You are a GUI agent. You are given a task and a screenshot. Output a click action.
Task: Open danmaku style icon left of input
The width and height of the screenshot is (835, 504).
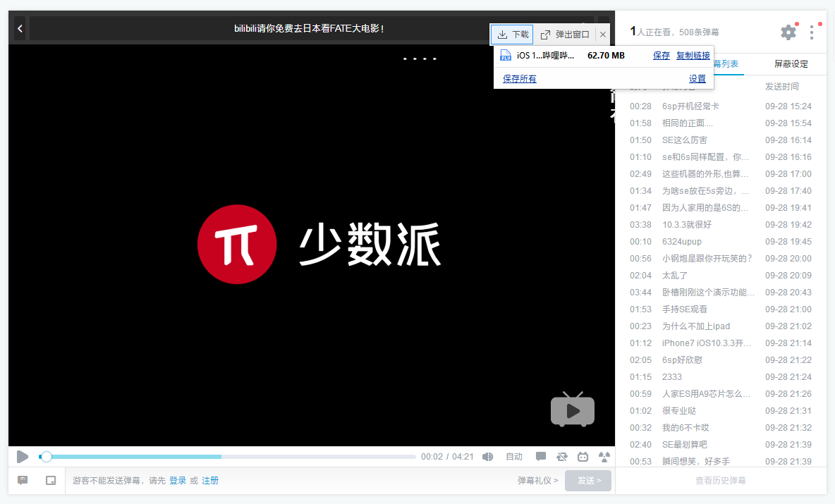pos(23,481)
